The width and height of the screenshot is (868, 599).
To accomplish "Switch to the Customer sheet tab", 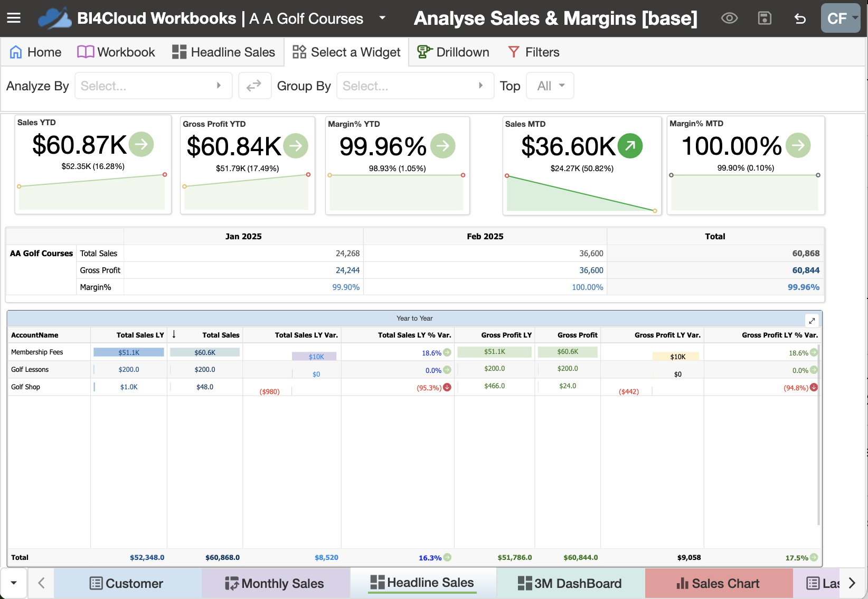I will [127, 583].
